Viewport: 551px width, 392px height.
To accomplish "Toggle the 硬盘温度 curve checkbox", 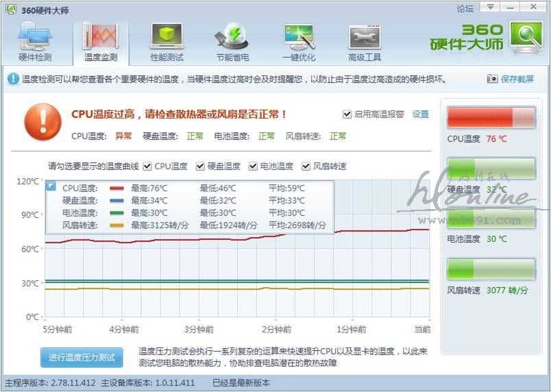I will (200, 166).
